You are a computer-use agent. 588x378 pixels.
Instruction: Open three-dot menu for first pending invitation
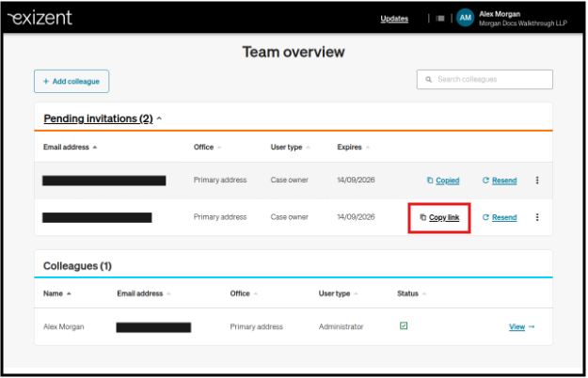(x=537, y=181)
